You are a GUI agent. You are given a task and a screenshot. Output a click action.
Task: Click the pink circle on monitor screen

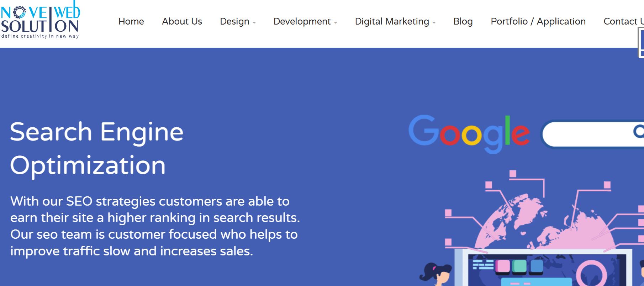click(591, 274)
